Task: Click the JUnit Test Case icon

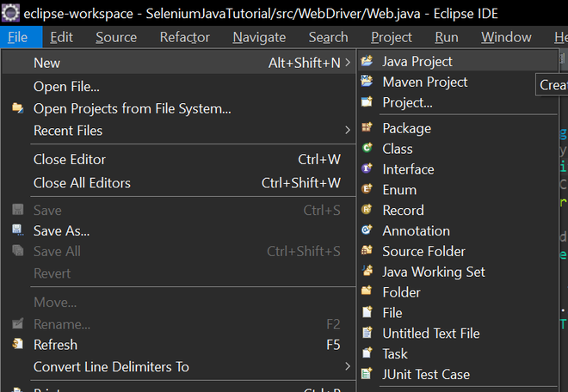Action: (x=367, y=374)
